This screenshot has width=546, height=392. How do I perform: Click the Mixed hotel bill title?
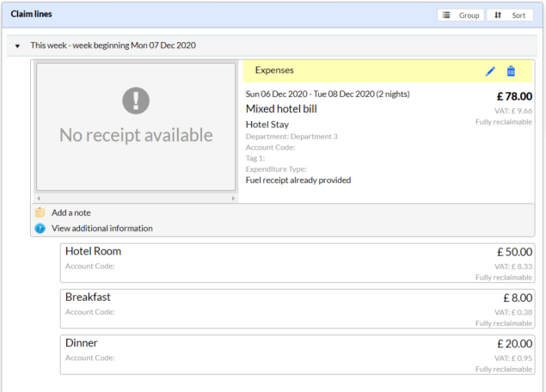coord(281,109)
